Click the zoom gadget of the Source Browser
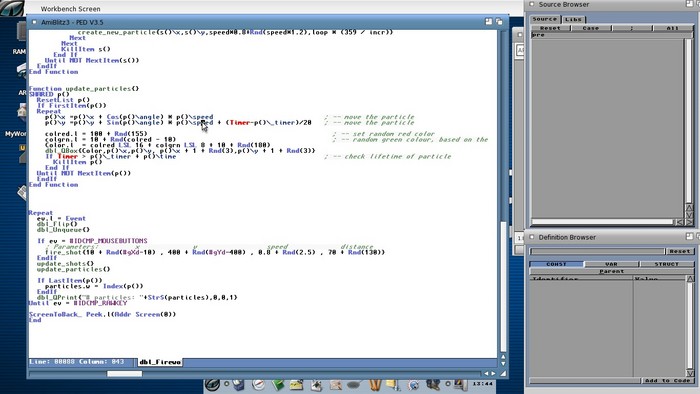Viewport: 700px width, 394px height. click(x=689, y=4)
